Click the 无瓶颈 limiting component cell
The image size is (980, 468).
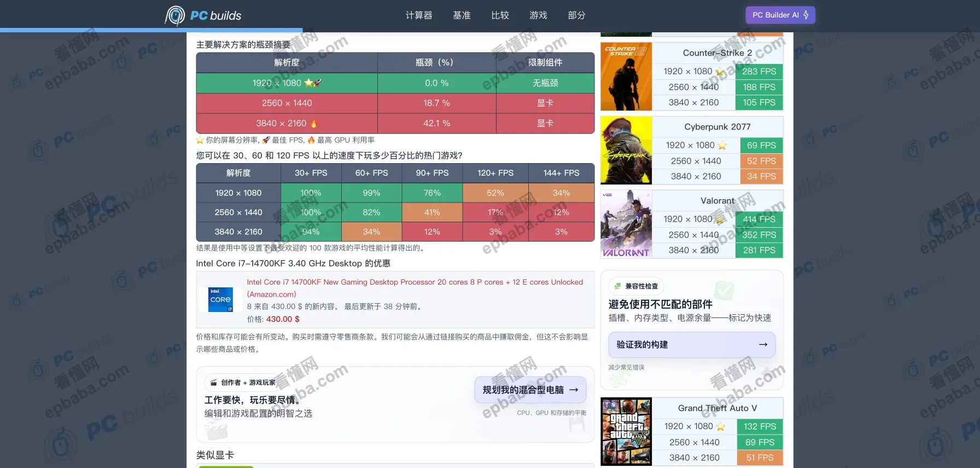pos(545,83)
